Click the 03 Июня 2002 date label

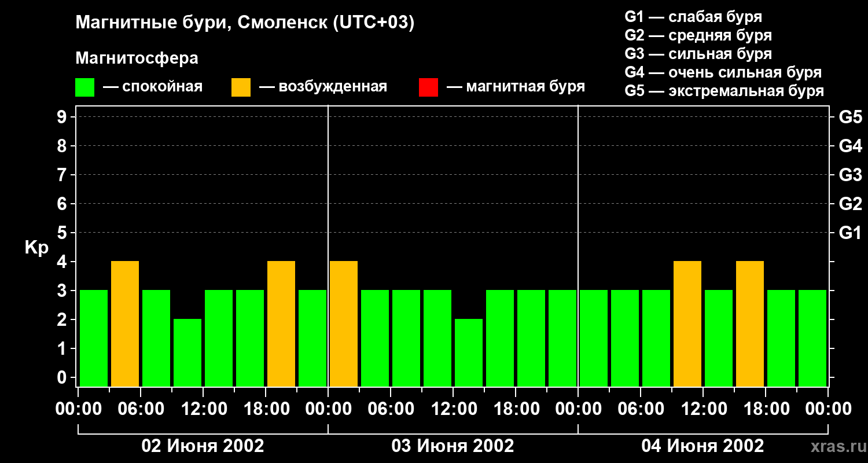453,446
